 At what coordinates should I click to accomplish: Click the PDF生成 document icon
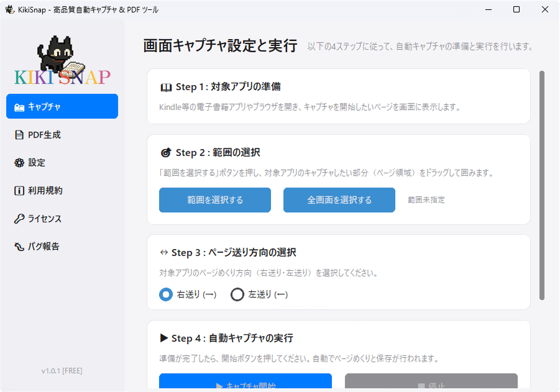click(x=19, y=135)
